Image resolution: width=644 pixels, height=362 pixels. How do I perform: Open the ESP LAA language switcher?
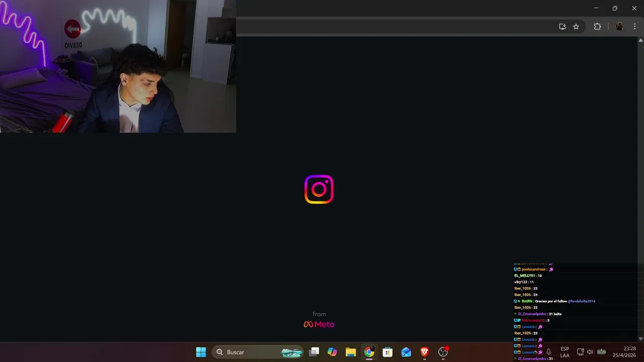[565, 352]
